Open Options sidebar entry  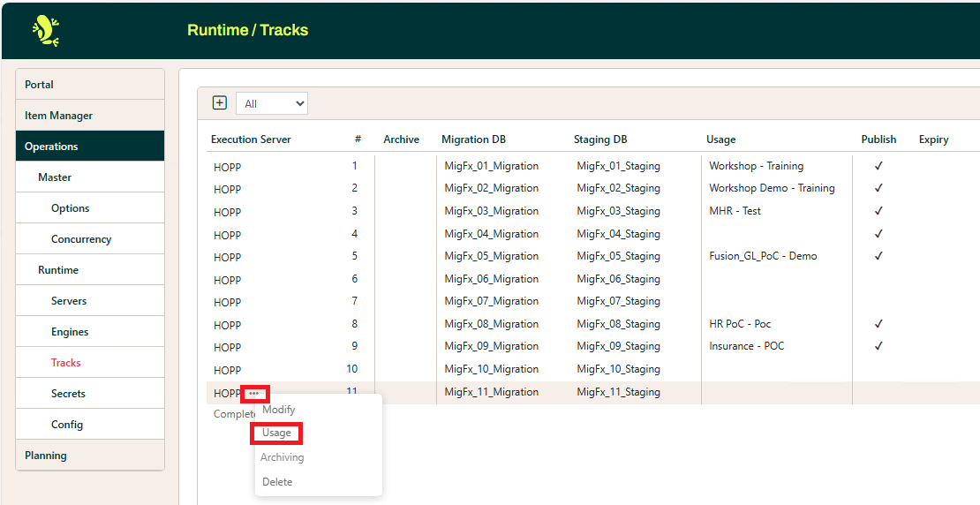coord(90,208)
